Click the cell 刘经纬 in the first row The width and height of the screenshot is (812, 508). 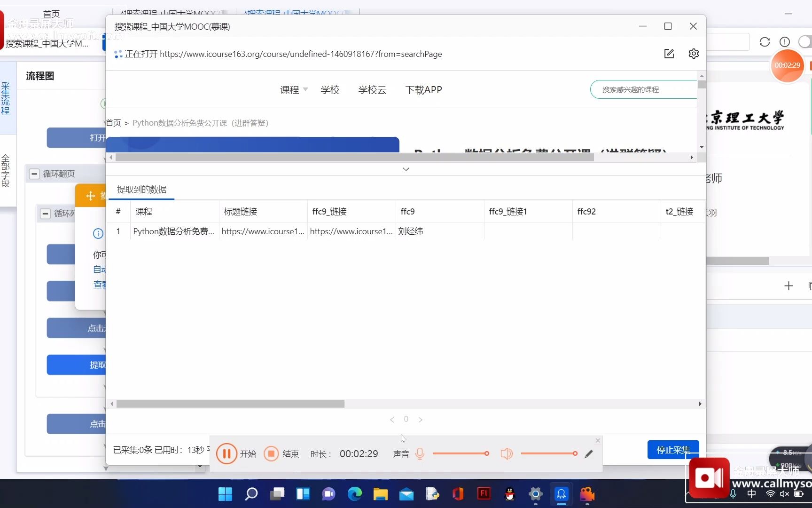tap(440, 231)
